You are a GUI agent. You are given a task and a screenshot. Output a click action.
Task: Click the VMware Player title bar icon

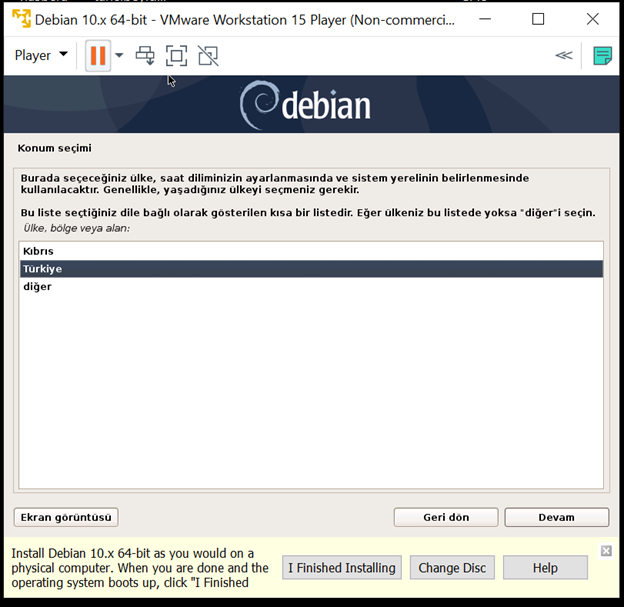coord(21,19)
